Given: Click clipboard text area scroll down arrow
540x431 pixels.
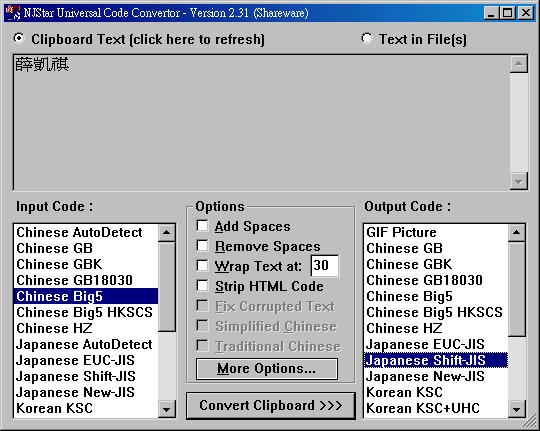Looking at the screenshot, I should coord(519,181).
